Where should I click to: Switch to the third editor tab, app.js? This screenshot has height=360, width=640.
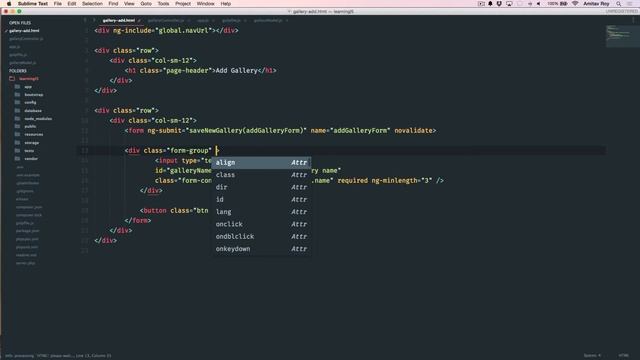tap(203, 20)
